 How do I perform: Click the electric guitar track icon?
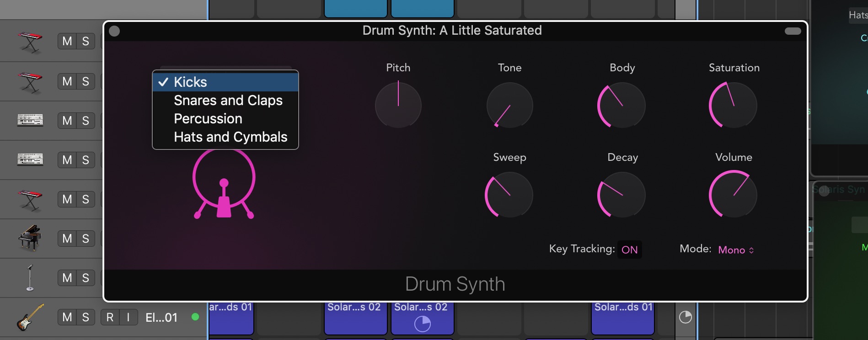click(30, 317)
